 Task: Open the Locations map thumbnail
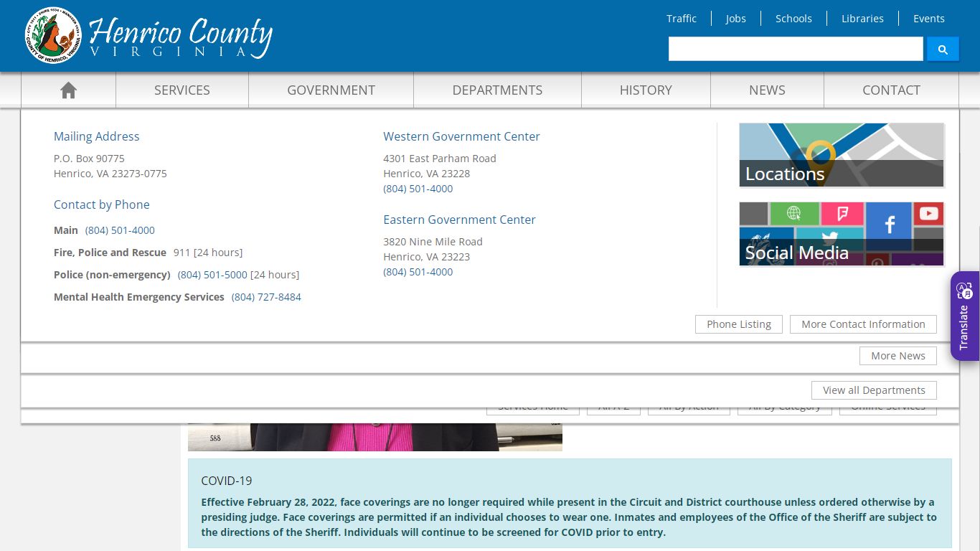click(x=842, y=155)
